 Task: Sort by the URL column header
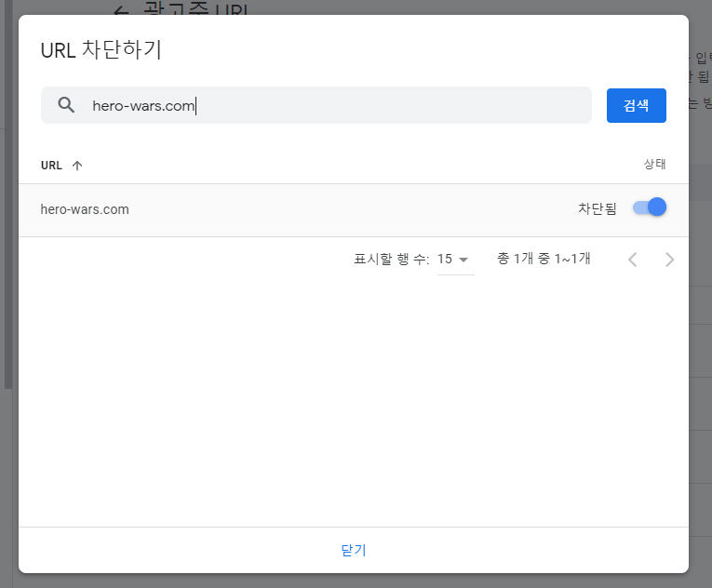pos(51,166)
